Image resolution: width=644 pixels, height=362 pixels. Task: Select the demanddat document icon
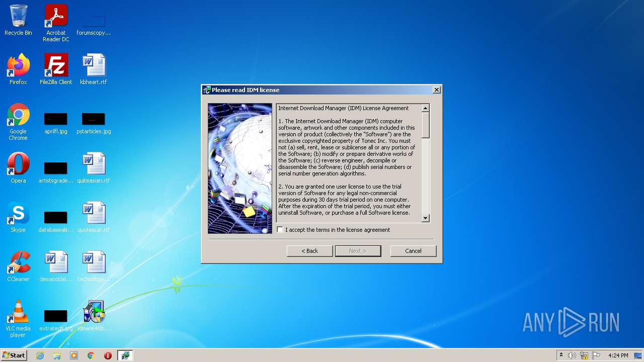tap(56, 266)
